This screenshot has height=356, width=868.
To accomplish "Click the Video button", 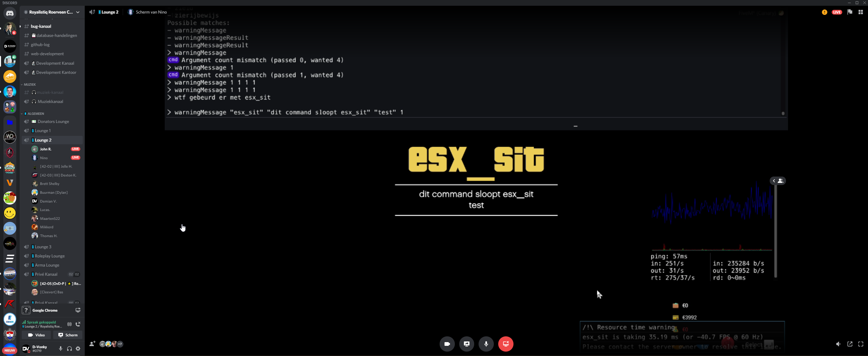I will coord(36,335).
